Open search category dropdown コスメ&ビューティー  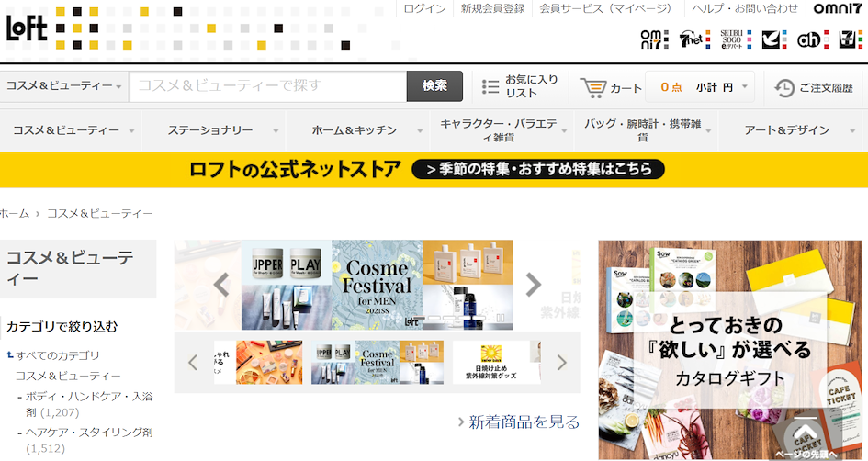click(x=63, y=85)
